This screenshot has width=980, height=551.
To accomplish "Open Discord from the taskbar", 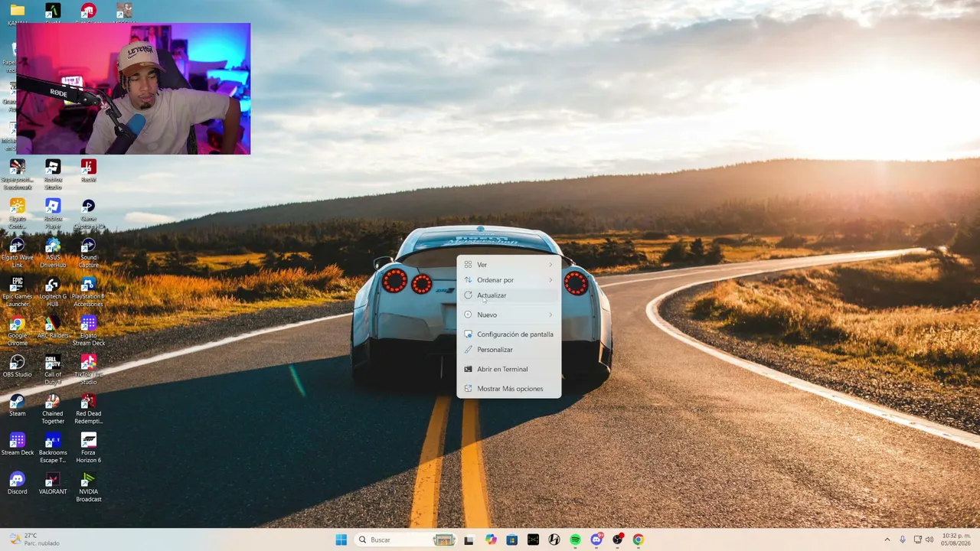I will click(596, 540).
